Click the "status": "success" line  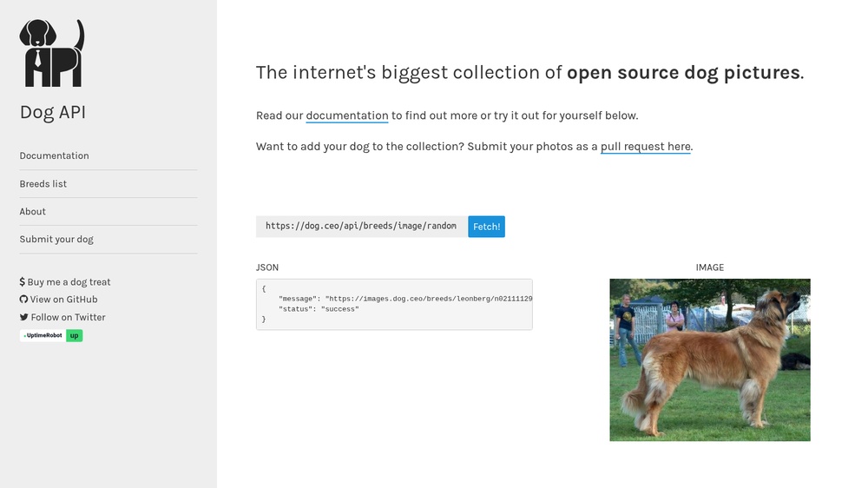tap(319, 309)
